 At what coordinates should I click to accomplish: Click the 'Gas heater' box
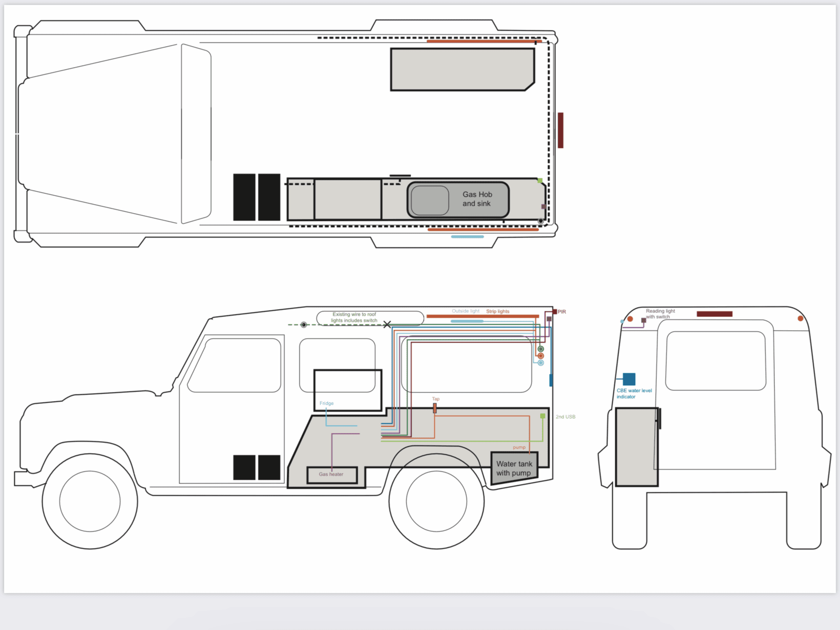pyautogui.click(x=332, y=475)
